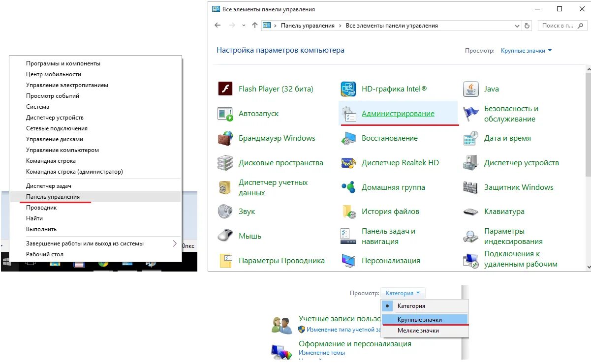The image size is (591, 364).
Task: Select Управление дисками menu entry
Action: (96, 139)
